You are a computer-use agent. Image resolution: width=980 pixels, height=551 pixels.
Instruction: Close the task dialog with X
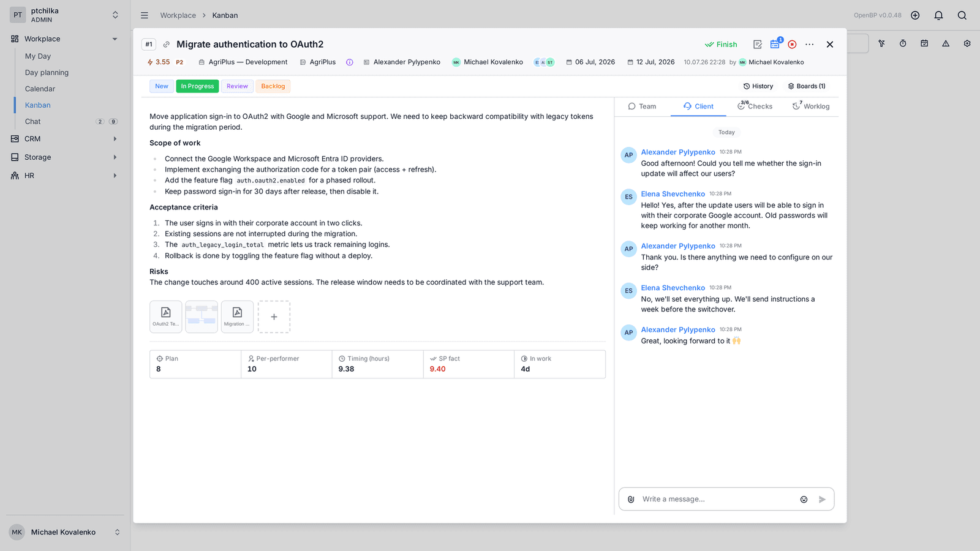pos(830,44)
